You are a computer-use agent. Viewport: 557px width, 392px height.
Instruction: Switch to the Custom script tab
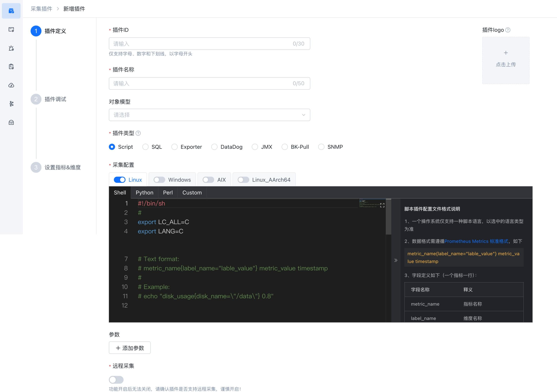[x=192, y=193]
